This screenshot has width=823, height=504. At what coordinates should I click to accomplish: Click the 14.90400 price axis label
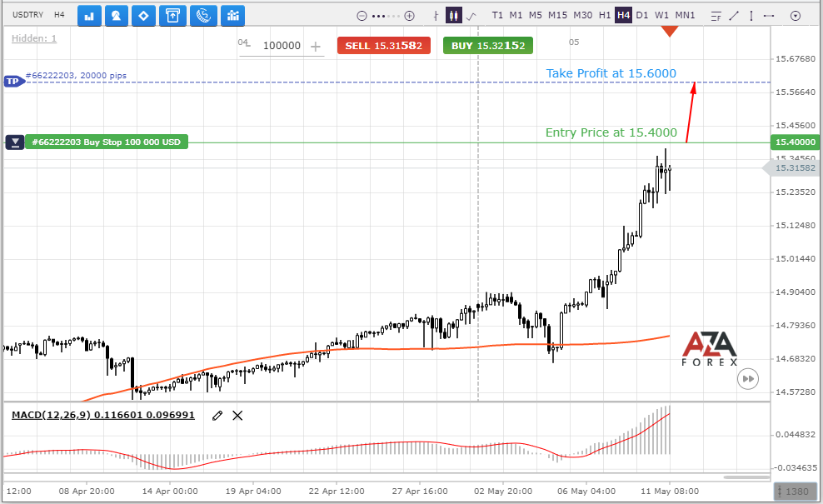point(796,292)
